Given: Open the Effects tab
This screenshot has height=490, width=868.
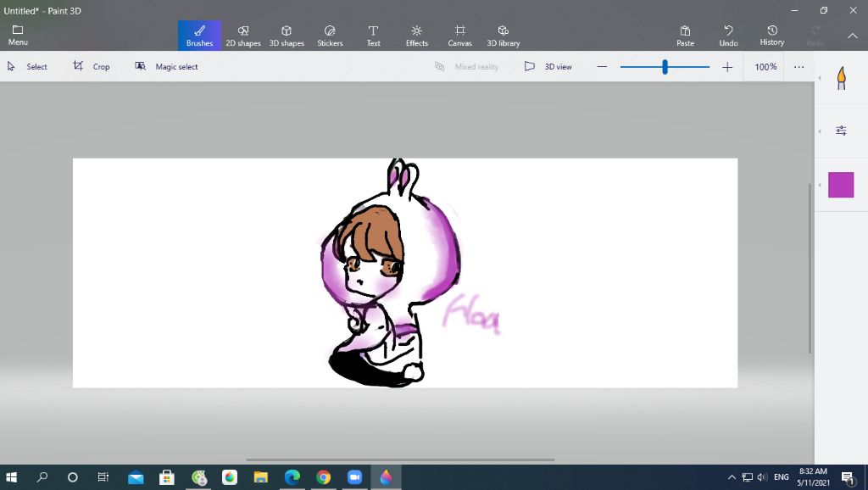Looking at the screenshot, I should click(417, 36).
